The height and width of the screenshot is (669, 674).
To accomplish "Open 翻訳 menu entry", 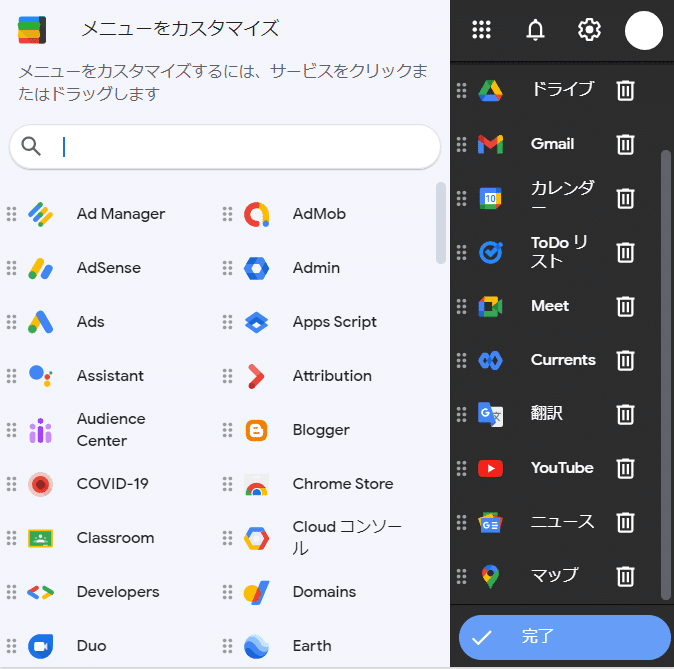I will 546,414.
